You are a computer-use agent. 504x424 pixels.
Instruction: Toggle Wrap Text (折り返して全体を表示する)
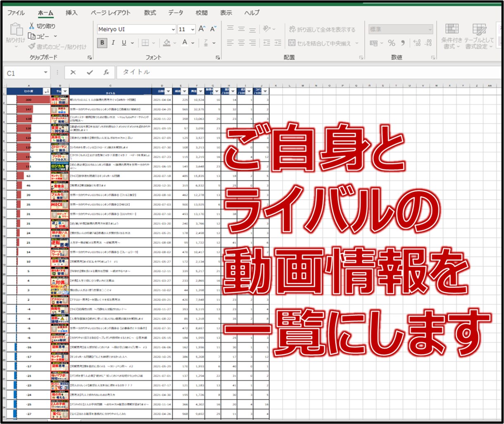coord(322,29)
